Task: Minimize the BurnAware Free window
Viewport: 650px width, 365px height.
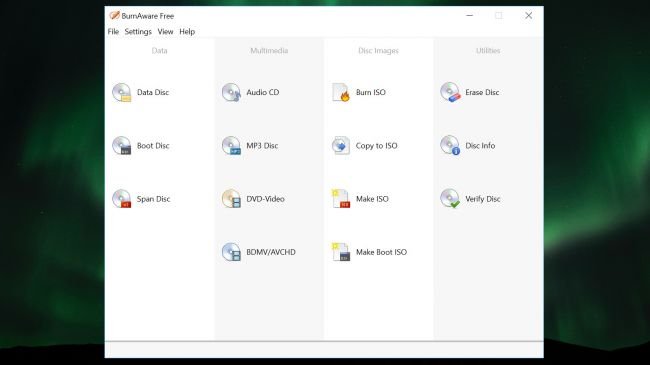Action: pos(469,15)
